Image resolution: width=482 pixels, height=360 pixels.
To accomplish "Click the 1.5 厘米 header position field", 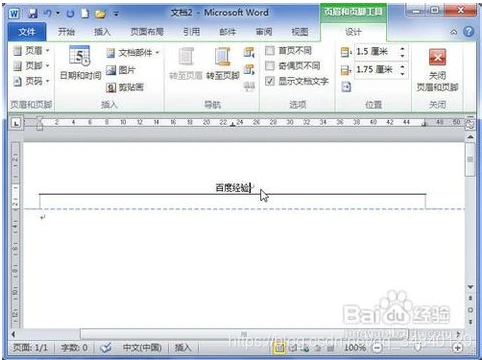I will click(x=376, y=52).
